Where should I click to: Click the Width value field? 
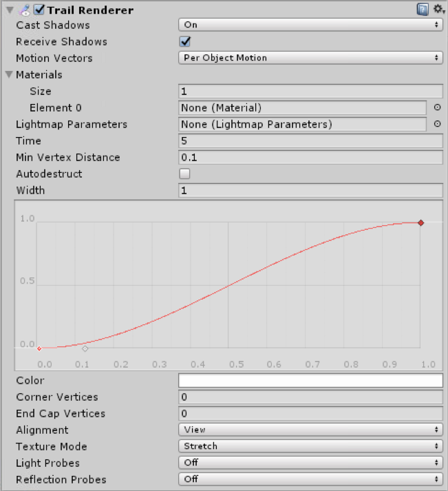(x=310, y=190)
